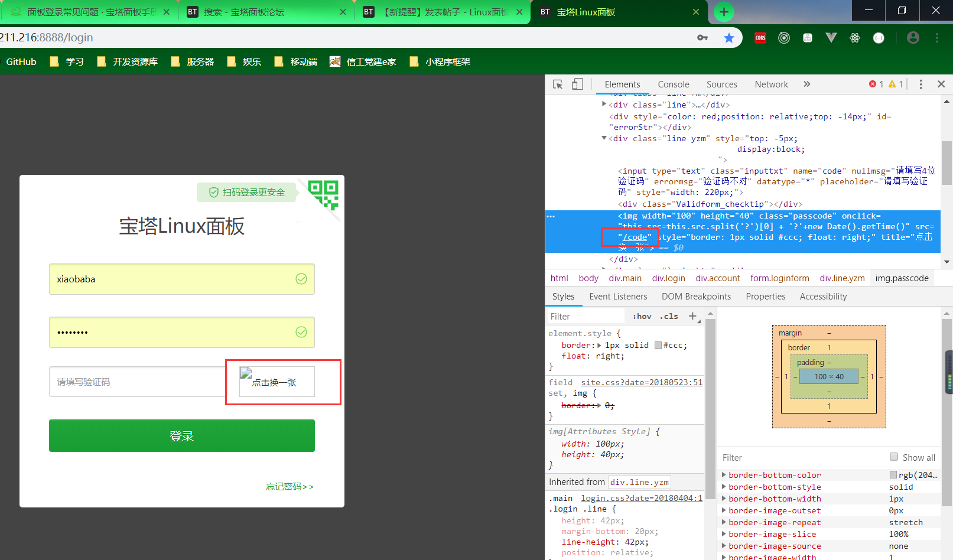
Task: Open the Event Listeners tab
Action: point(618,297)
